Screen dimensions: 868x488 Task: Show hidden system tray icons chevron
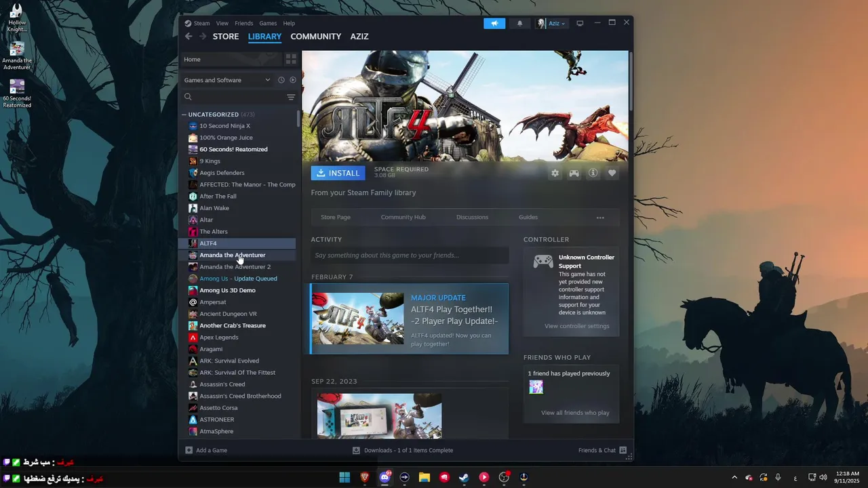[734, 477]
